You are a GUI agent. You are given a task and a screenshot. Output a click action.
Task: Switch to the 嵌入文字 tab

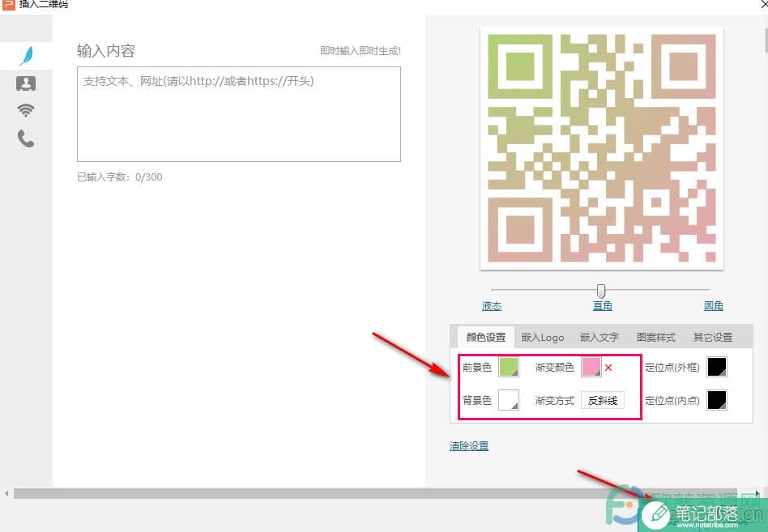pyautogui.click(x=599, y=337)
